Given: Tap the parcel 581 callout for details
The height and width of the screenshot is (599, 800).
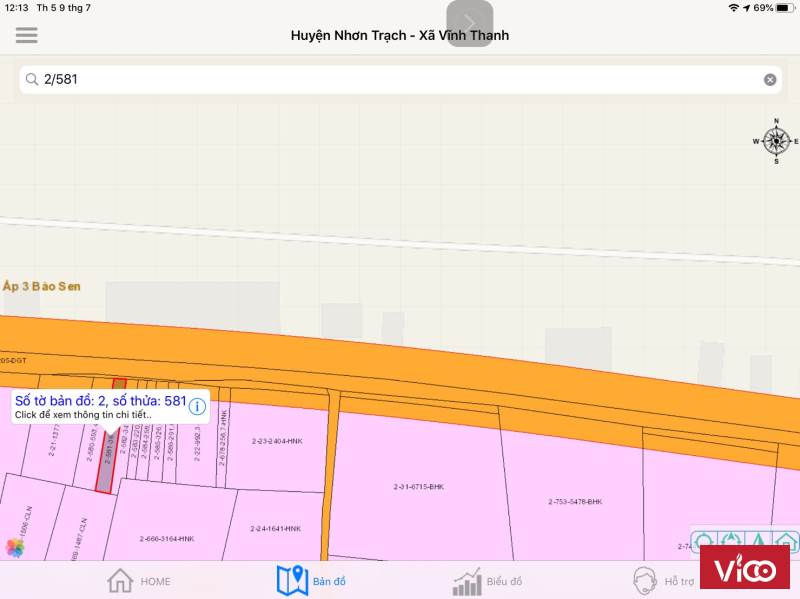Looking at the screenshot, I should (100, 406).
